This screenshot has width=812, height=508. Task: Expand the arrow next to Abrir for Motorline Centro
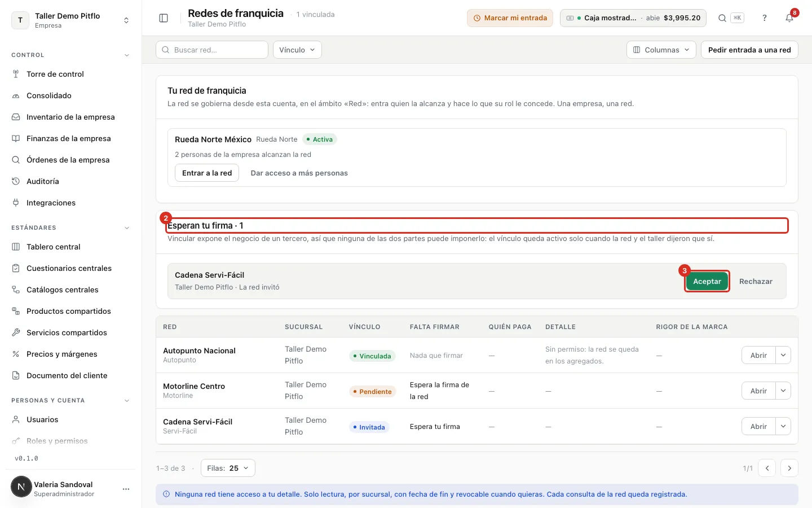click(783, 391)
